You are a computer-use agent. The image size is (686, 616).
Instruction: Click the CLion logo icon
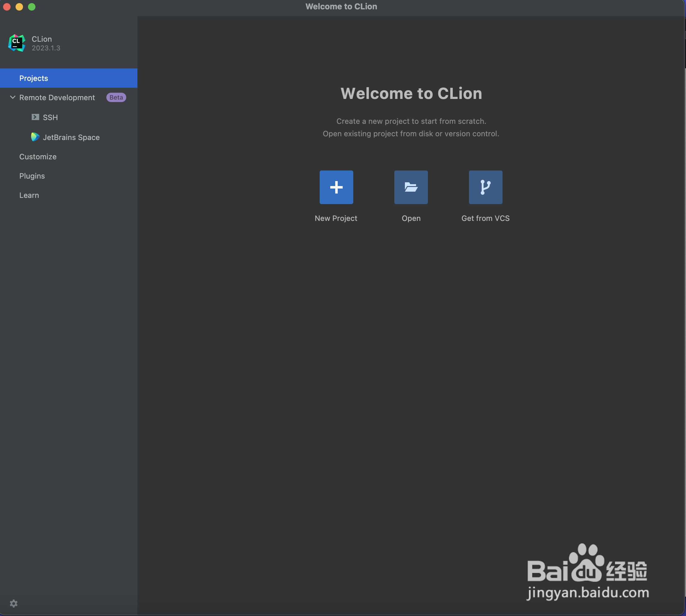click(x=17, y=43)
